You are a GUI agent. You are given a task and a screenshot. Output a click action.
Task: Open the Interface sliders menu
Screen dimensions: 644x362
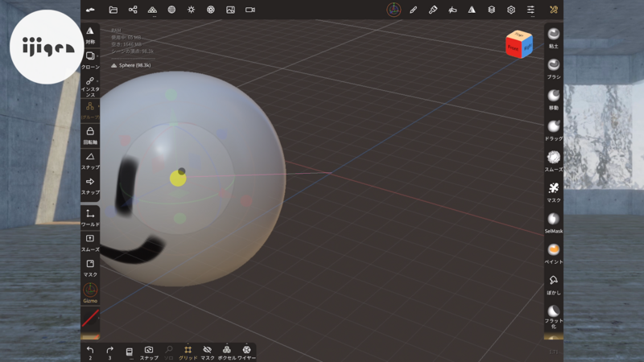tap(530, 10)
